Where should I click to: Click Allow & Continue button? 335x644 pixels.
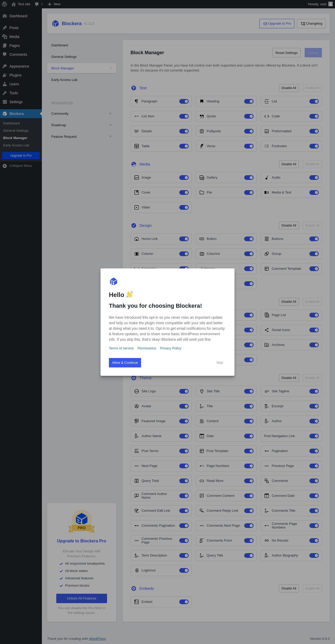click(x=125, y=363)
